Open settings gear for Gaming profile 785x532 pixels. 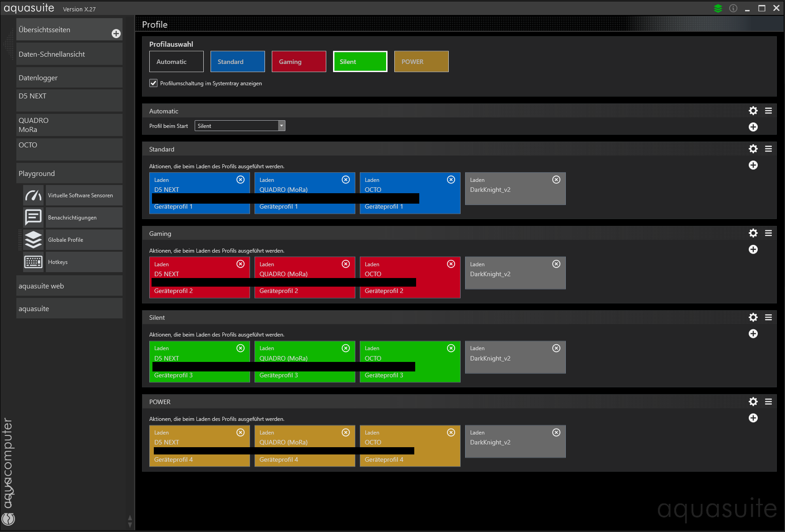(x=753, y=233)
